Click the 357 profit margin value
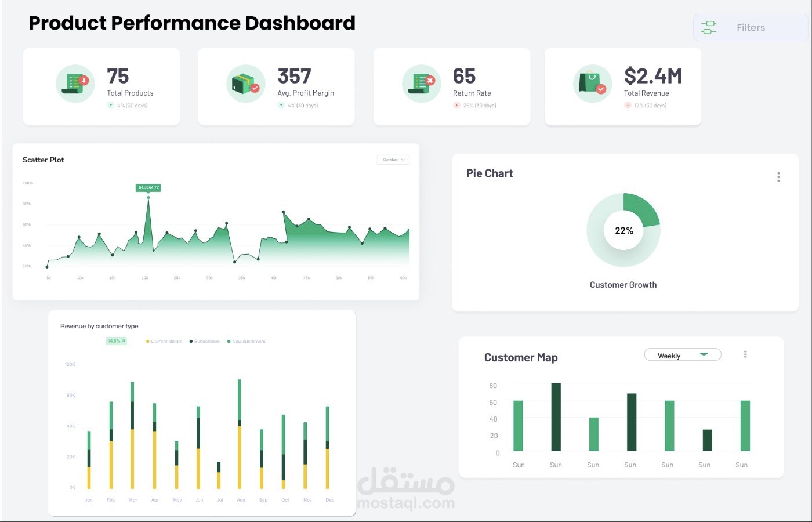The image size is (812, 522). pyautogui.click(x=294, y=76)
